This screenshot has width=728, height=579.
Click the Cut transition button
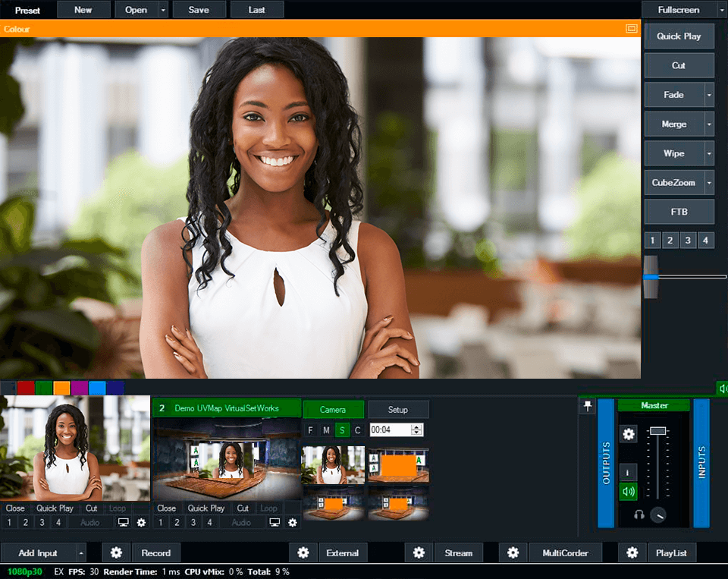tap(679, 65)
